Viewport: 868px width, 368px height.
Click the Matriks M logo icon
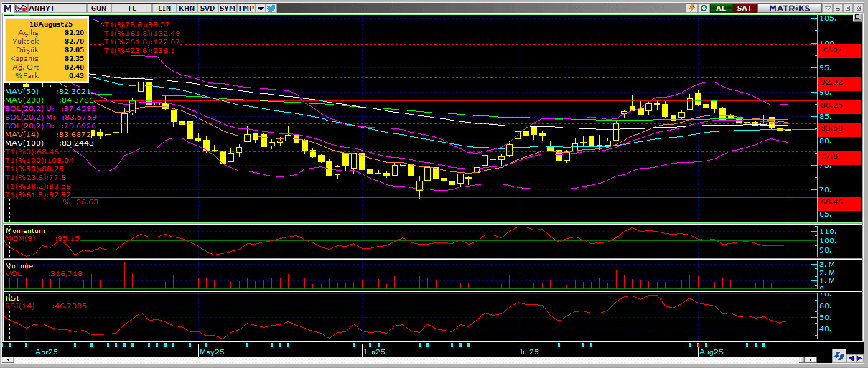(x=6, y=8)
